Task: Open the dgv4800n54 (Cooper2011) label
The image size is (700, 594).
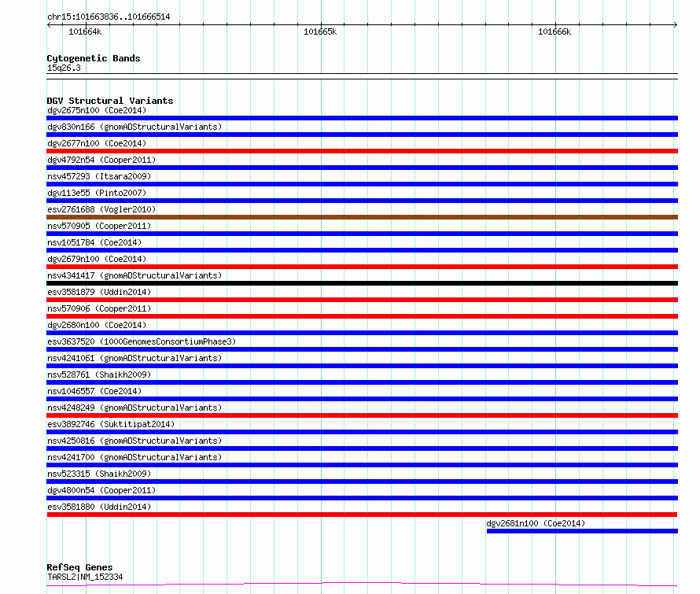Action: tap(101, 490)
